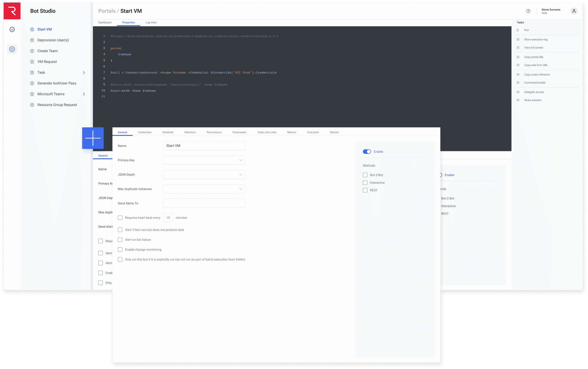The image size is (588, 369).
Task: Enable Alert on bot failure checkbox
Action: tap(120, 240)
